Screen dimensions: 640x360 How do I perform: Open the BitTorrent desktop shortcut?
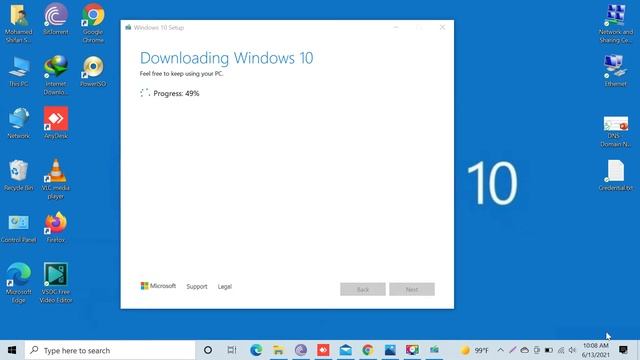click(x=56, y=18)
